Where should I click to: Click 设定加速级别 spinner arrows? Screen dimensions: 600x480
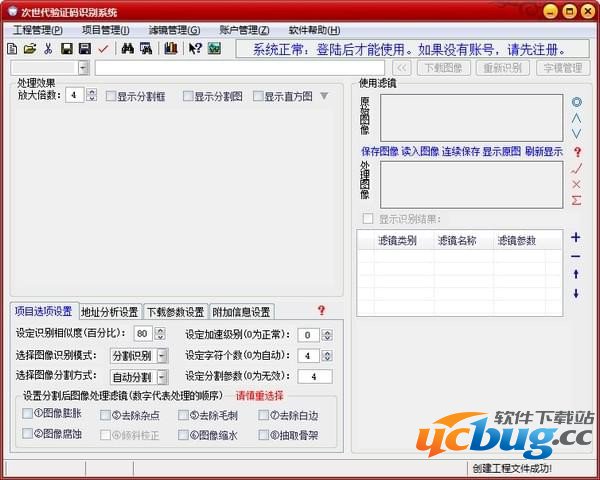pos(327,335)
